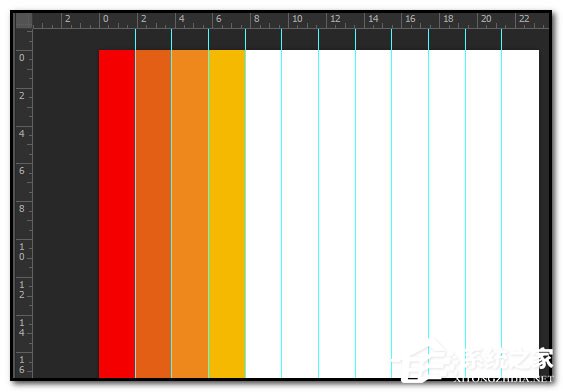The image size is (563, 392).
Task: Click the ruler origin box at rulers' corner
Action: point(24,20)
